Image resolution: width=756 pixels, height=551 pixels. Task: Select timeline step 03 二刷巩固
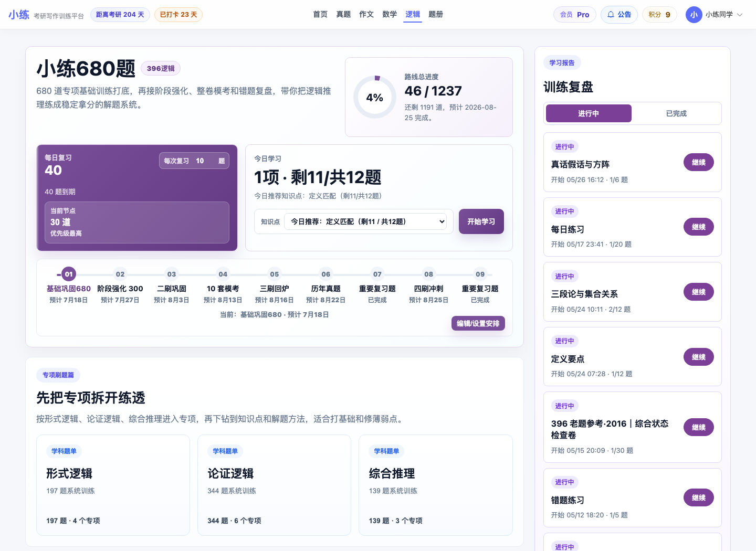pyautogui.click(x=172, y=286)
